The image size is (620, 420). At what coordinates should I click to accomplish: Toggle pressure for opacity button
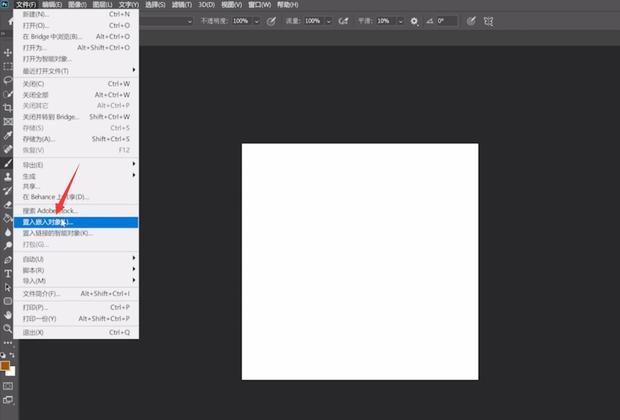click(271, 21)
